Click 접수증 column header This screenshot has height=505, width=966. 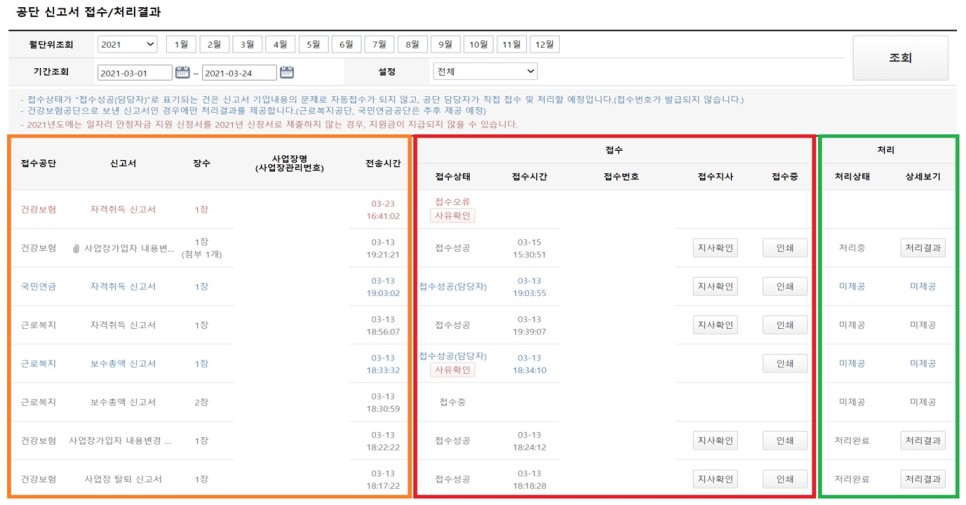pyautogui.click(x=785, y=177)
